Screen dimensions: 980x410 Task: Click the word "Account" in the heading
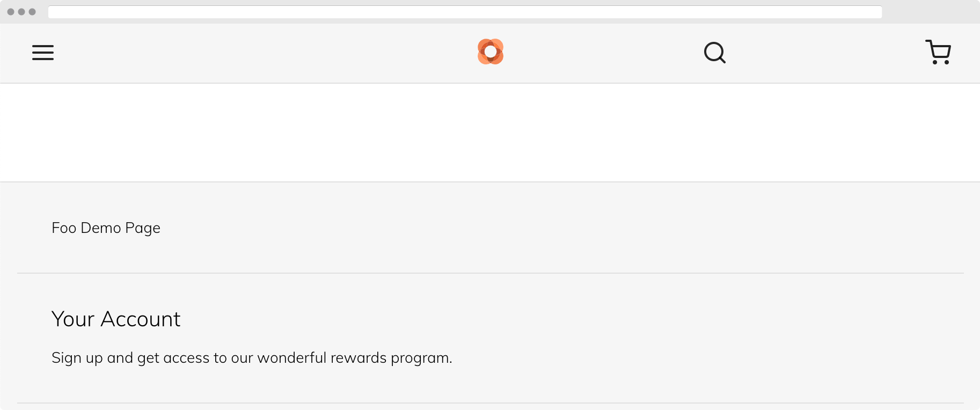141,319
